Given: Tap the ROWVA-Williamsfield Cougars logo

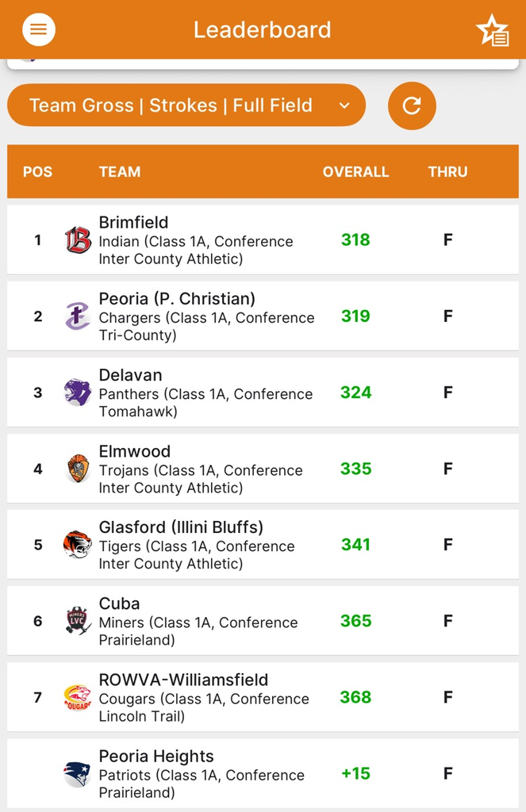Looking at the screenshot, I should [x=78, y=697].
